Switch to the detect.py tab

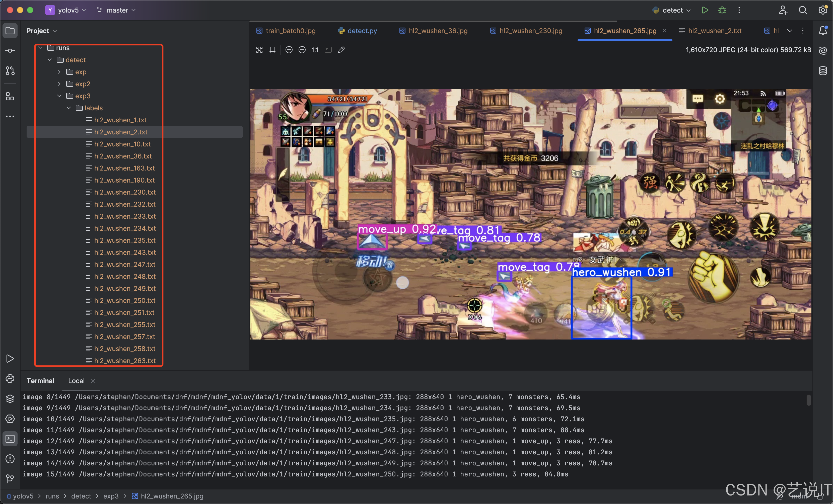(x=362, y=31)
